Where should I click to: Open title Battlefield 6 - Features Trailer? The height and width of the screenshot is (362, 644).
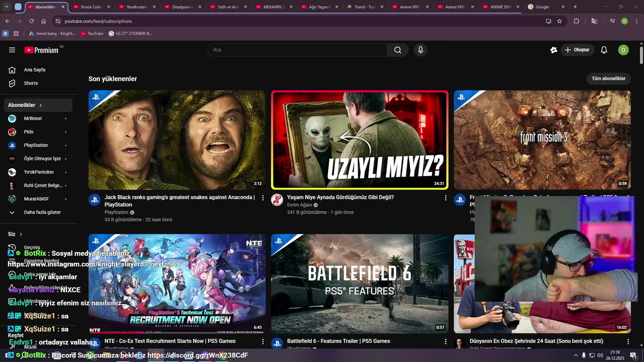click(339, 341)
